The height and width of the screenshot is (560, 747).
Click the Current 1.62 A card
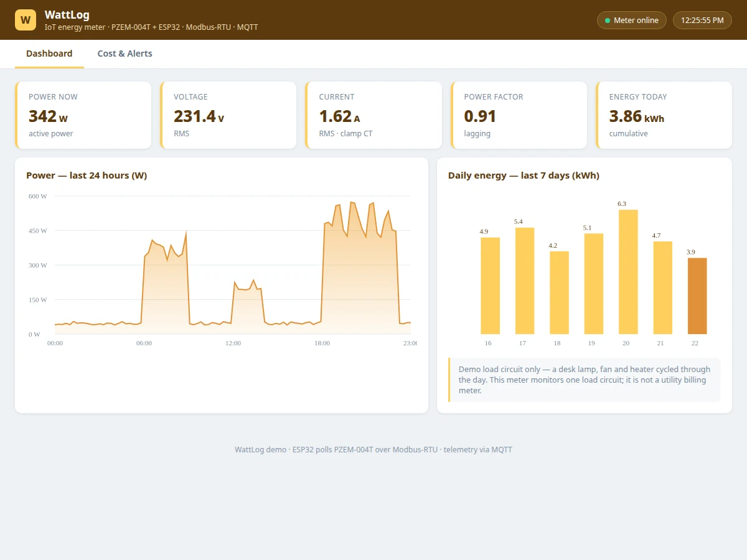click(374, 115)
